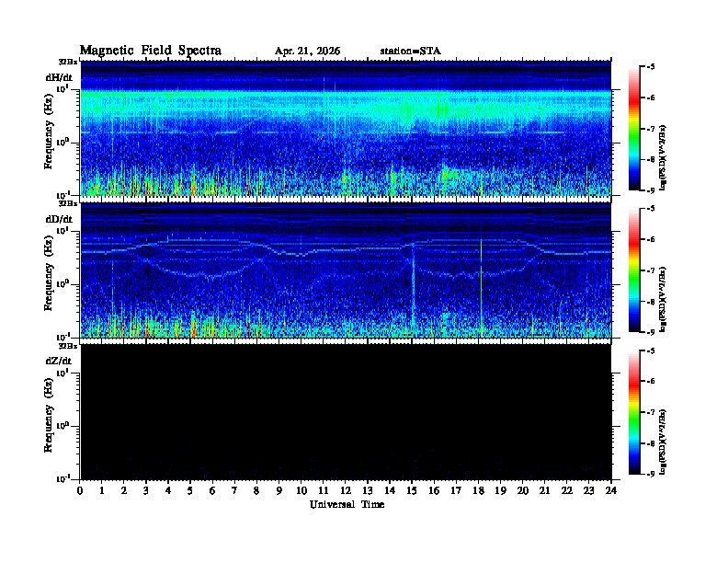728x563 pixels.
Task: Click hour label 2 on time axis
Action: click(x=123, y=490)
